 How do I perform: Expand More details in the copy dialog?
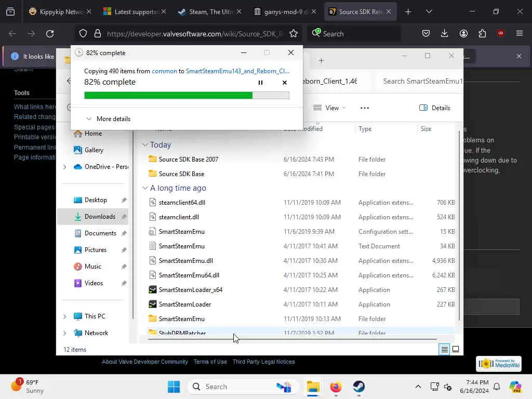coord(108,119)
